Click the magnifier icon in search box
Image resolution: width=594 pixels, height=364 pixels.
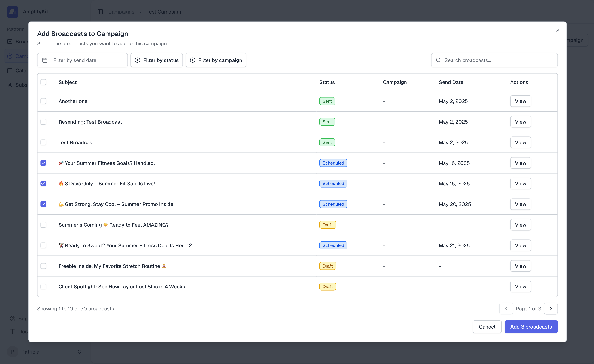click(438, 60)
